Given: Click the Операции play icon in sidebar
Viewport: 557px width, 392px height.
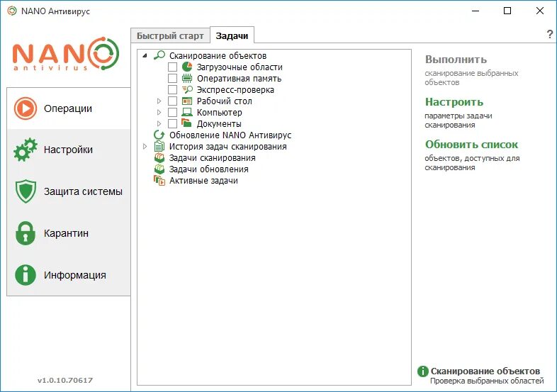Looking at the screenshot, I should 26,108.
